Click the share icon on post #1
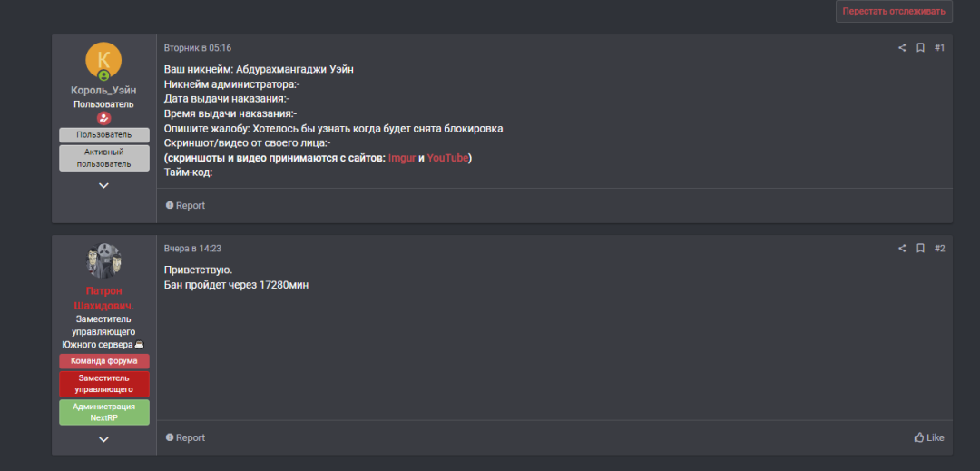 click(902, 48)
